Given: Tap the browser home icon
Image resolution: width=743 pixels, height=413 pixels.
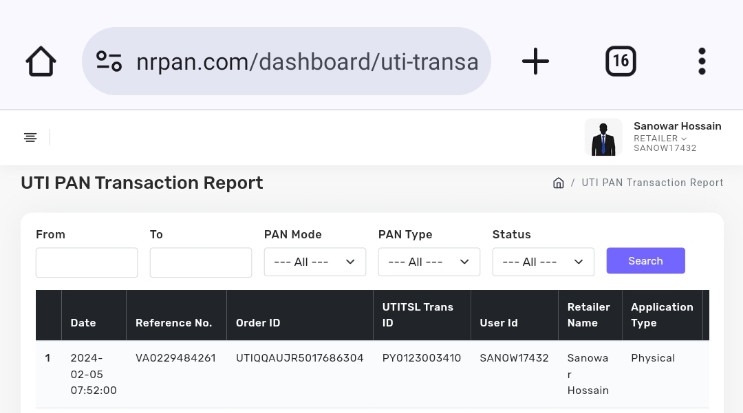Looking at the screenshot, I should 41,62.
